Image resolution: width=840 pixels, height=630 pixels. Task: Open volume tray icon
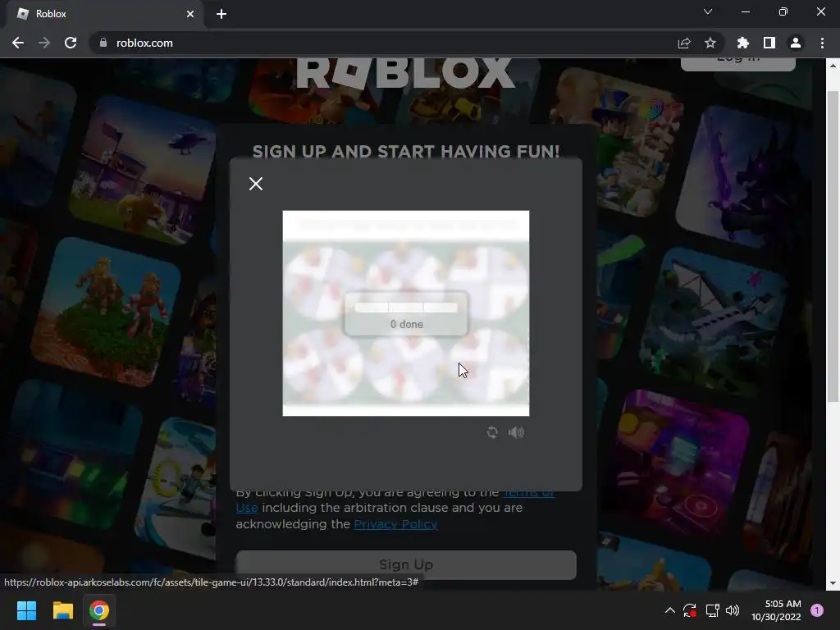coord(733,610)
